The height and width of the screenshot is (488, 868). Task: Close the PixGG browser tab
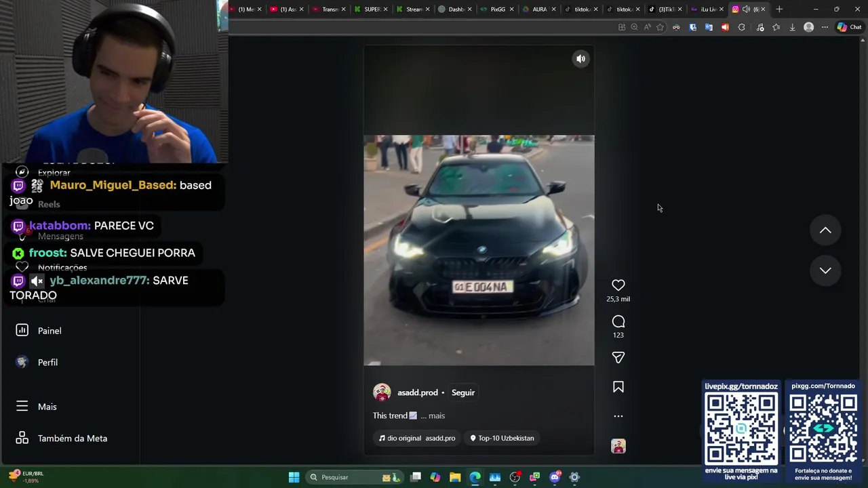pos(511,9)
